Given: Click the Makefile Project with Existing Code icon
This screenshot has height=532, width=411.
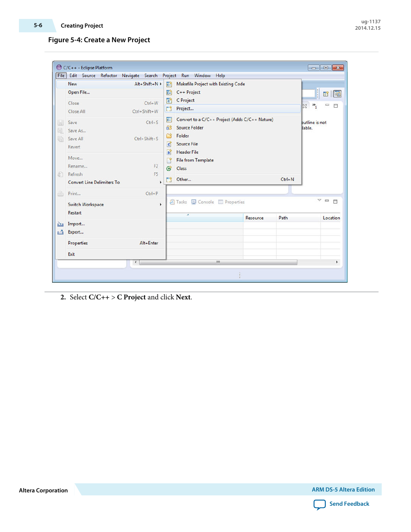Looking at the screenshot, I should (169, 84).
